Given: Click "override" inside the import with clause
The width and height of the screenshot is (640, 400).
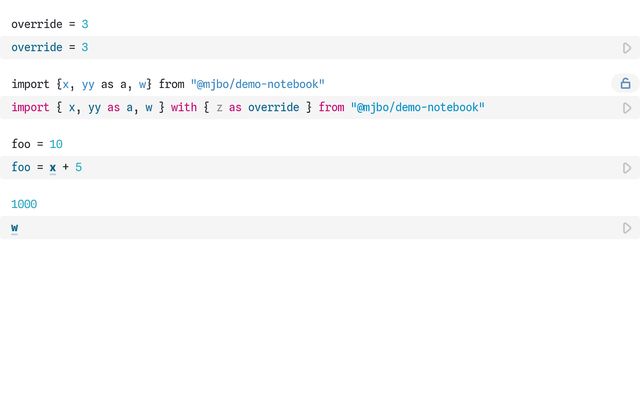Looking at the screenshot, I should 273,108.
